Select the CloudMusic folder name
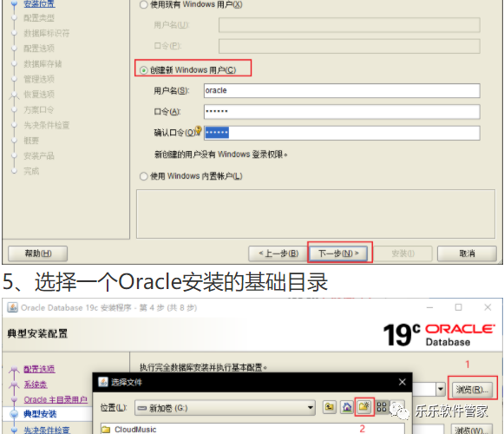Image resolution: width=504 pixels, height=434 pixels. tap(135, 430)
